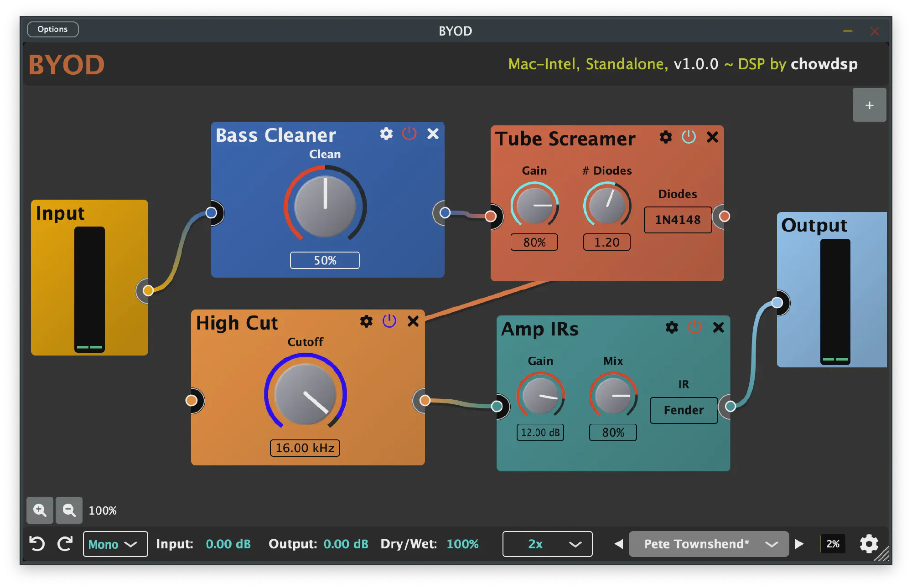Bypass the High Cut module
Image resolution: width=912 pixels, height=588 pixels.
389,321
